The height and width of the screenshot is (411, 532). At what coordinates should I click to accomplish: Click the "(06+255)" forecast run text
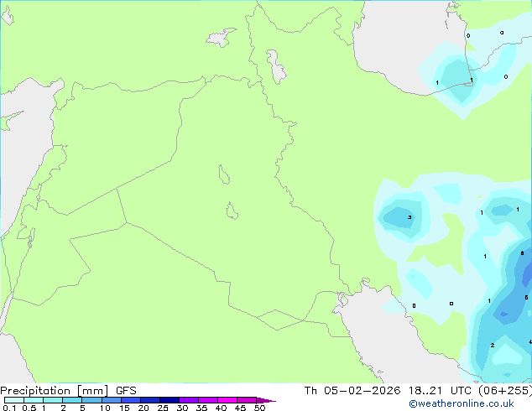505,391
